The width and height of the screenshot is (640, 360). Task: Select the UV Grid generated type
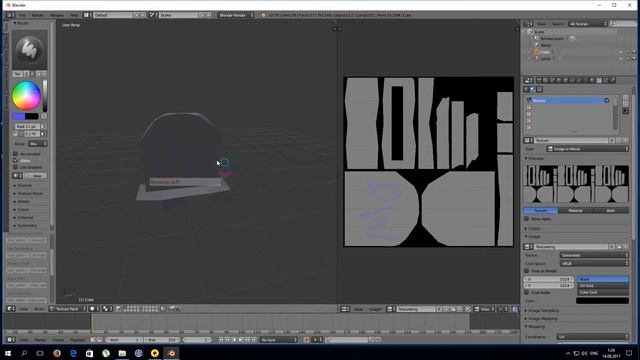(603, 286)
